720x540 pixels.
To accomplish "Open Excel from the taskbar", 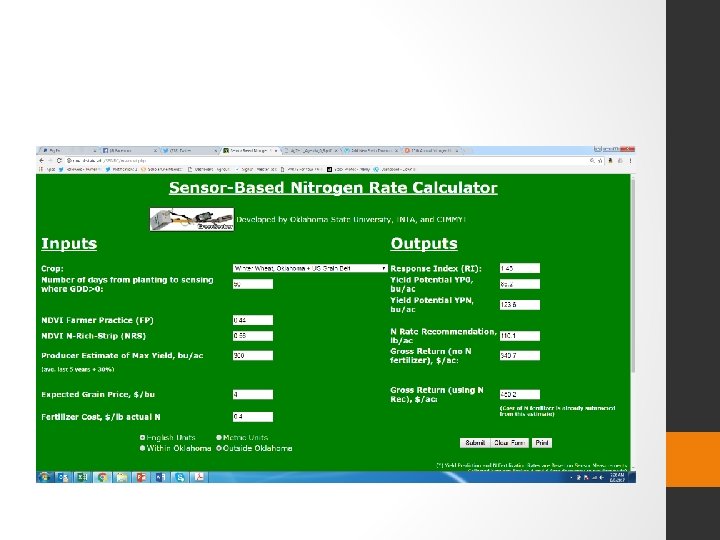I will (83, 477).
